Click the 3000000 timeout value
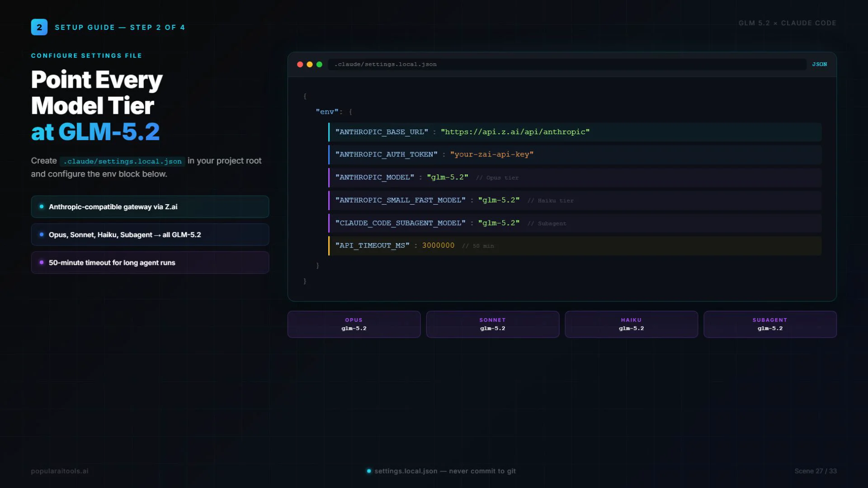The width and height of the screenshot is (868, 488). pyautogui.click(x=438, y=245)
